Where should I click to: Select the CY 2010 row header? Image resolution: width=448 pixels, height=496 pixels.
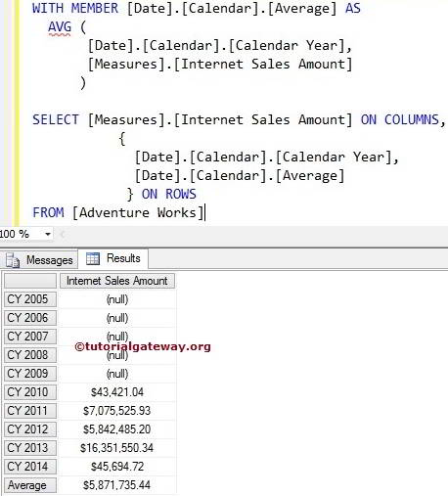point(30,392)
